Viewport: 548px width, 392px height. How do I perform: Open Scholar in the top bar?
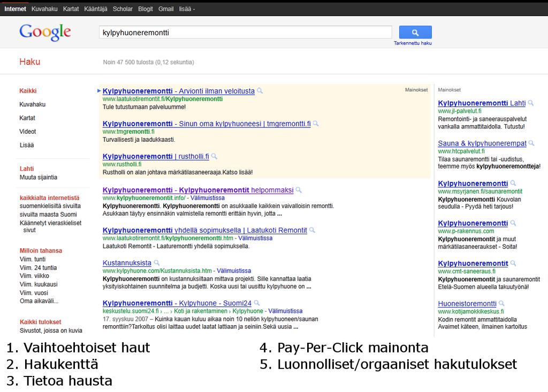tap(123, 9)
